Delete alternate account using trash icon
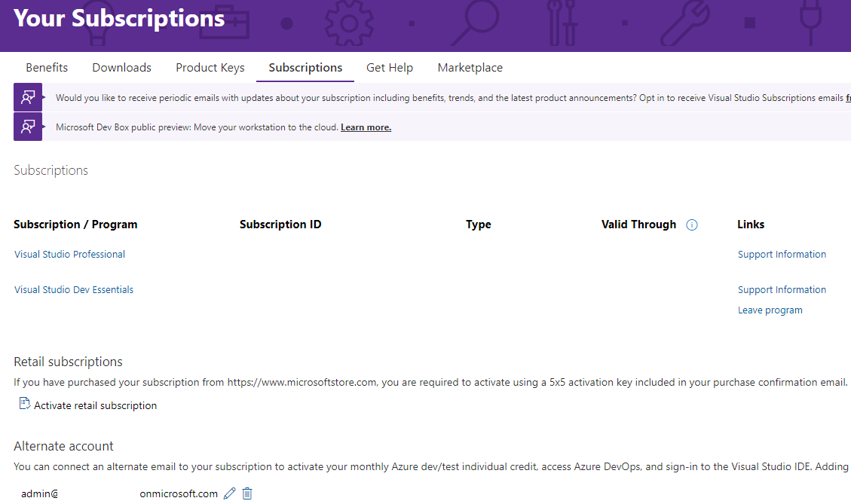Screen dimensions: 851x504 point(247,493)
